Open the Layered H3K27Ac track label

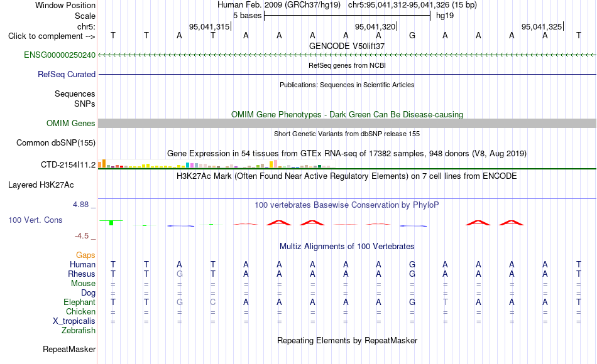click(x=41, y=185)
